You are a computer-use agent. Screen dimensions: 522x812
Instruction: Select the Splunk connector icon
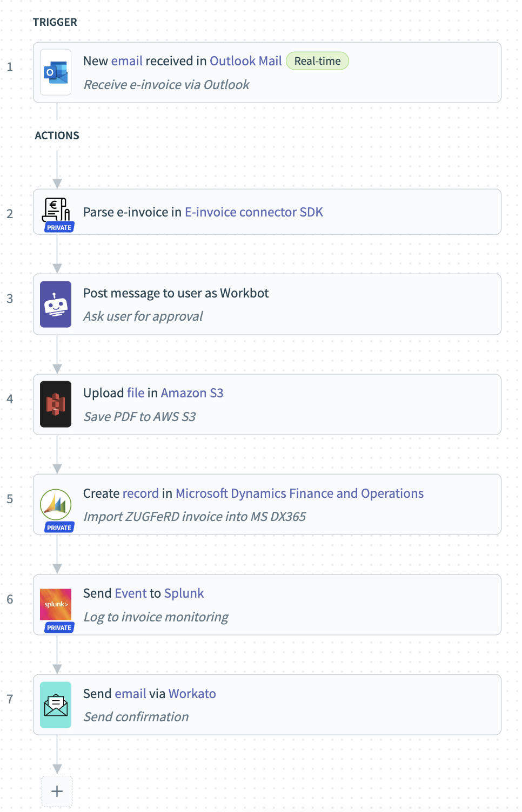56,604
